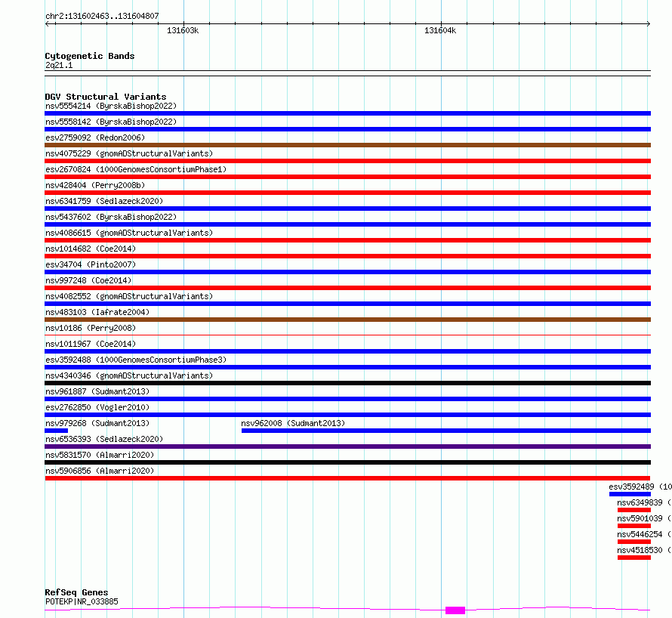Click the nsv10186 (Perry2008) label
Viewport: 672px width, 618px height.
(91, 328)
